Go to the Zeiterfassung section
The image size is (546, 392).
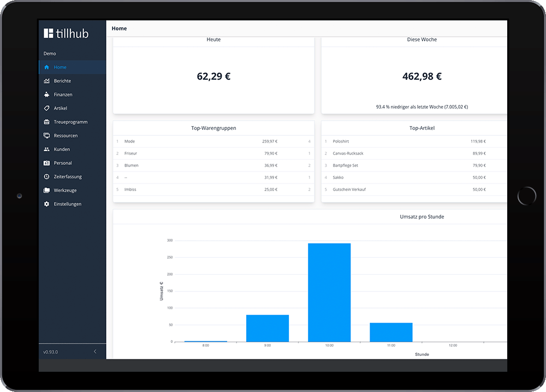73,176
